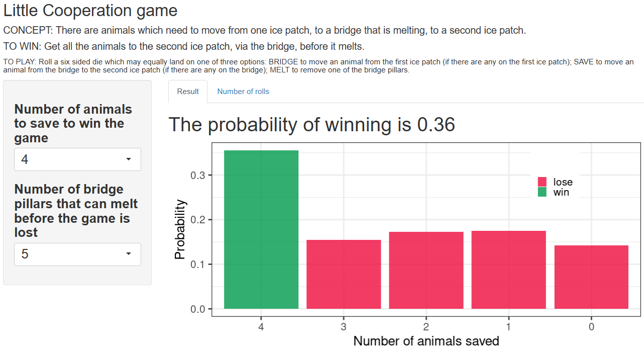Click the 0.3 tick label on the y-axis
The height and width of the screenshot is (349, 644).
tap(197, 176)
